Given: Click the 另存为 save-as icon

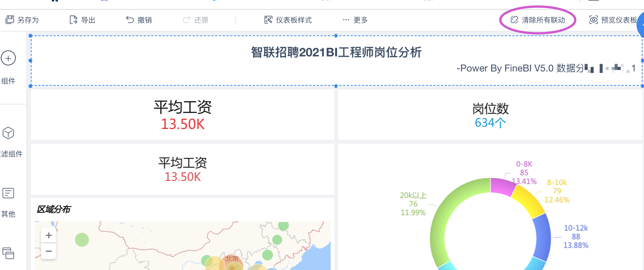Looking at the screenshot, I should pyautogui.click(x=10, y=20).
